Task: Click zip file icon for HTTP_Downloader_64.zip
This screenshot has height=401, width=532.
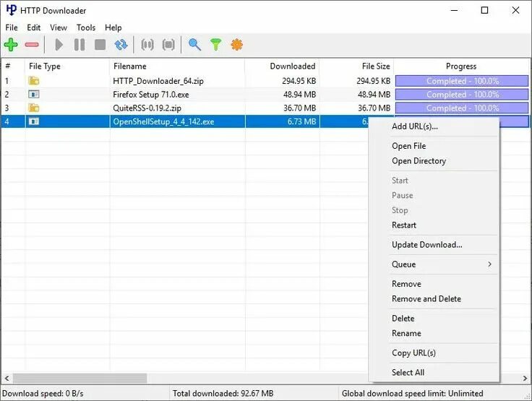Action: (33, 81)
